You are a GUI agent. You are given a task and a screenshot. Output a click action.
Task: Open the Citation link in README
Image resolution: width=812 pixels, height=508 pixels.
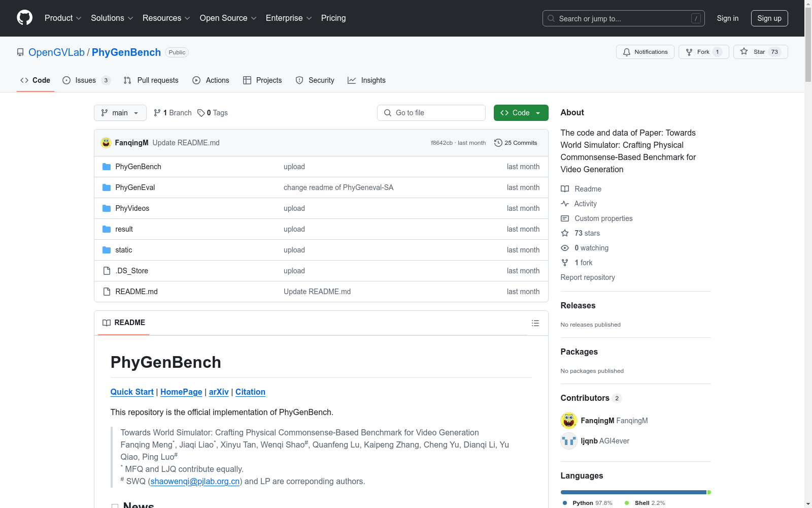(x=250, y=392)
